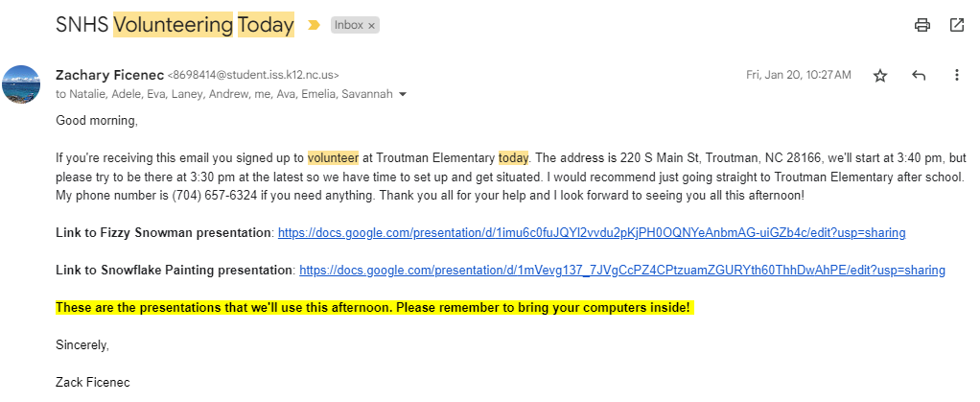Click the sender's student email address

coord(253,75)
